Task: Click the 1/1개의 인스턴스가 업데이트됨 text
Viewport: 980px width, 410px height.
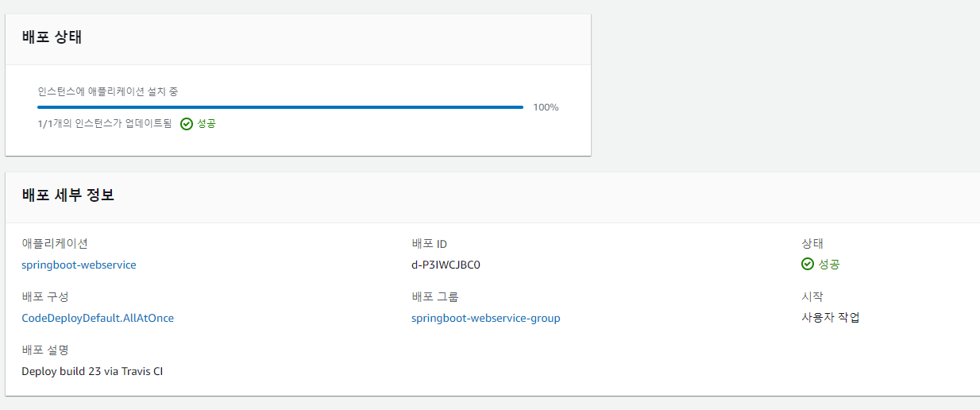Action: click(104, 124)
